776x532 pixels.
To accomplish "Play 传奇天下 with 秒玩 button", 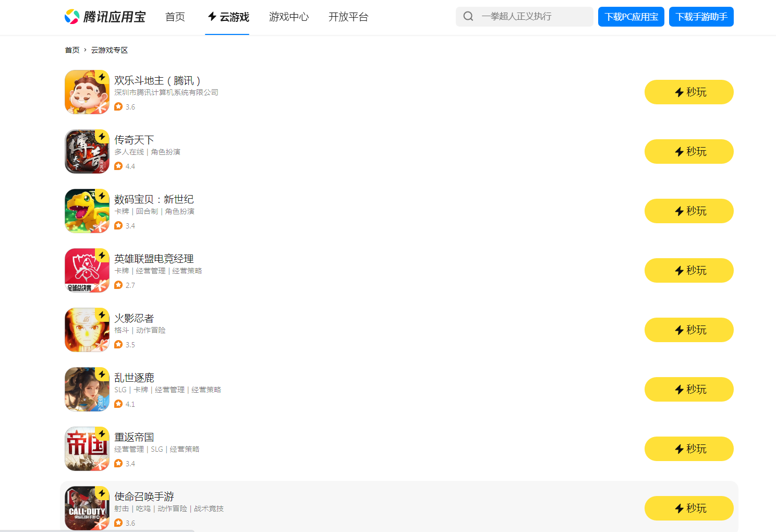I will [x=689, y=151].
